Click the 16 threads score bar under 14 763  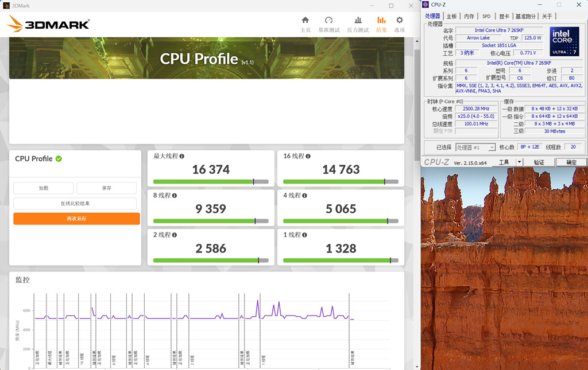pos(341,182)
